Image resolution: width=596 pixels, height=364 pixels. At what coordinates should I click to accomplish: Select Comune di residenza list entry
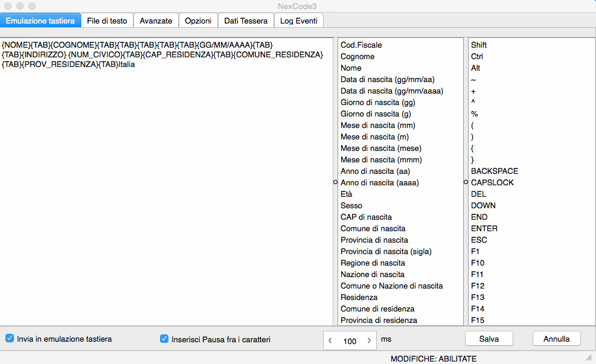point(377,309)
